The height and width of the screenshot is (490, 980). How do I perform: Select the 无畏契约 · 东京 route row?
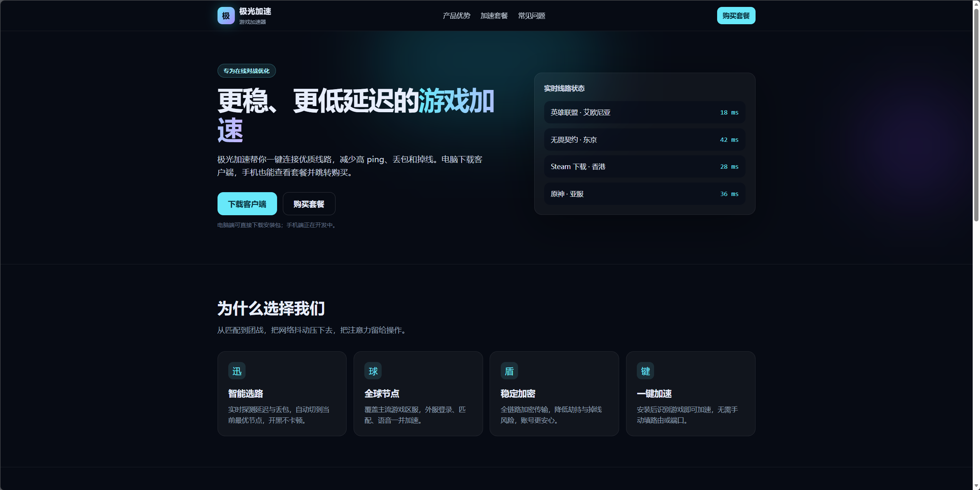coord(644,140)
